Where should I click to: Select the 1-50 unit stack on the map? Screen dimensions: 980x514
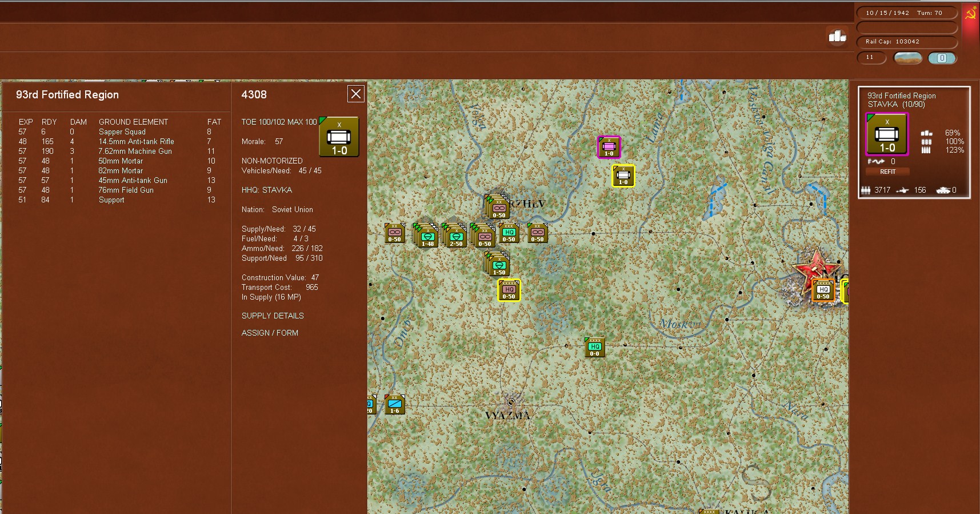(498, 264)
